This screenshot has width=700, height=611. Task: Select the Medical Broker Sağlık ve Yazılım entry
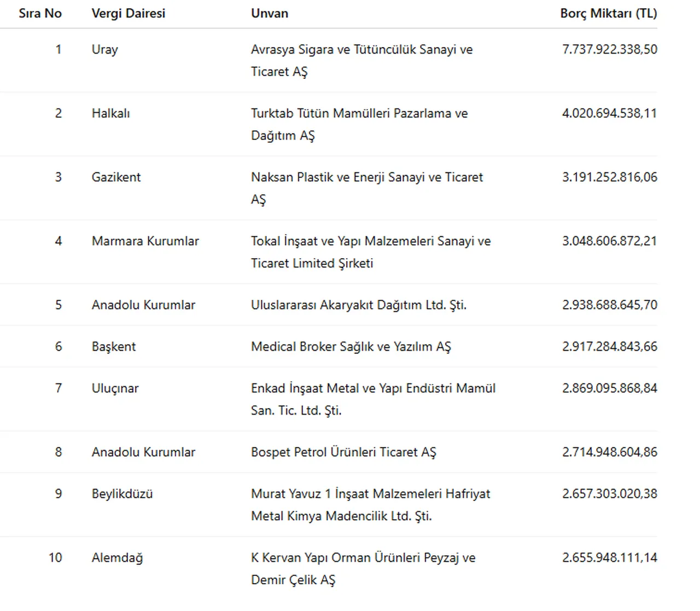tap(351, 347)
